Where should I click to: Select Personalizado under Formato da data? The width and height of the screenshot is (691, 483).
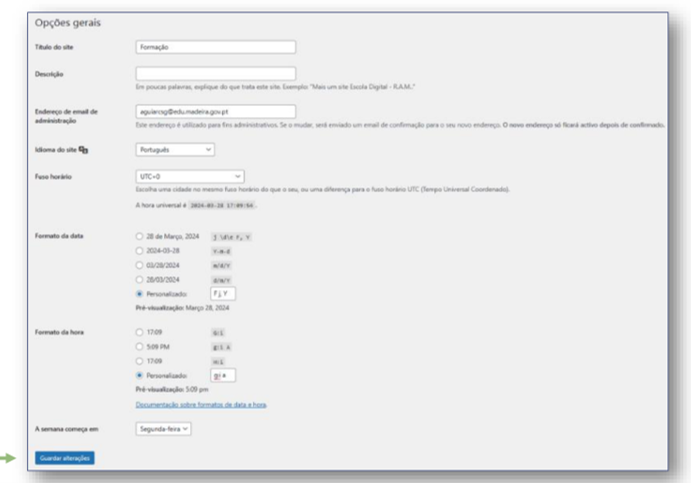tap(139, 294)
